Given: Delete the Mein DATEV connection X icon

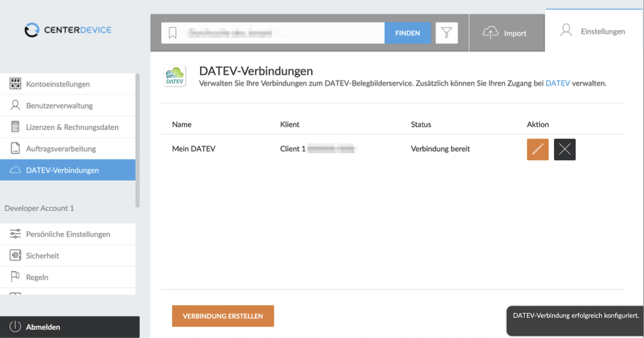Looking at the screenshot, I should [565, 149].
